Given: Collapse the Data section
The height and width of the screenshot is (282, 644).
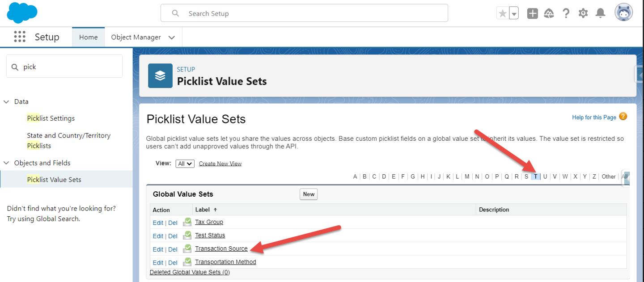Looking at the screenshot, I should point(6,102).
